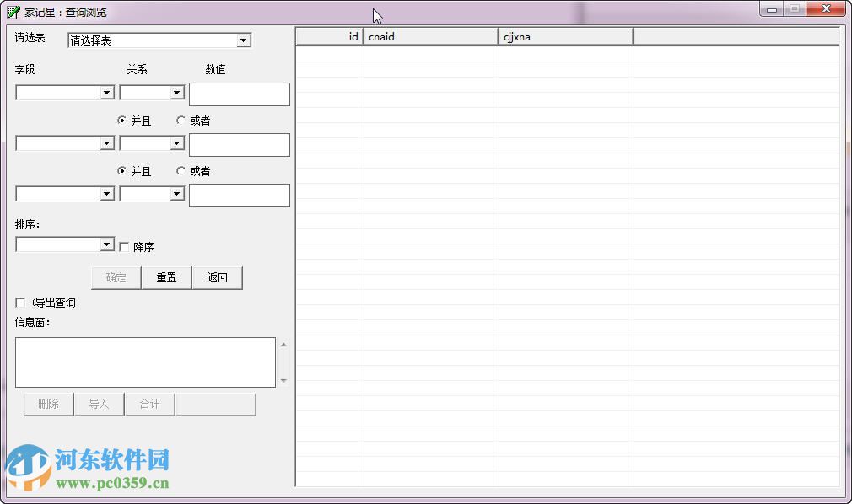This screenshot has width=852, height=504.
Task: Minimize the 查询浏览 window
Action: pos(772,9)
